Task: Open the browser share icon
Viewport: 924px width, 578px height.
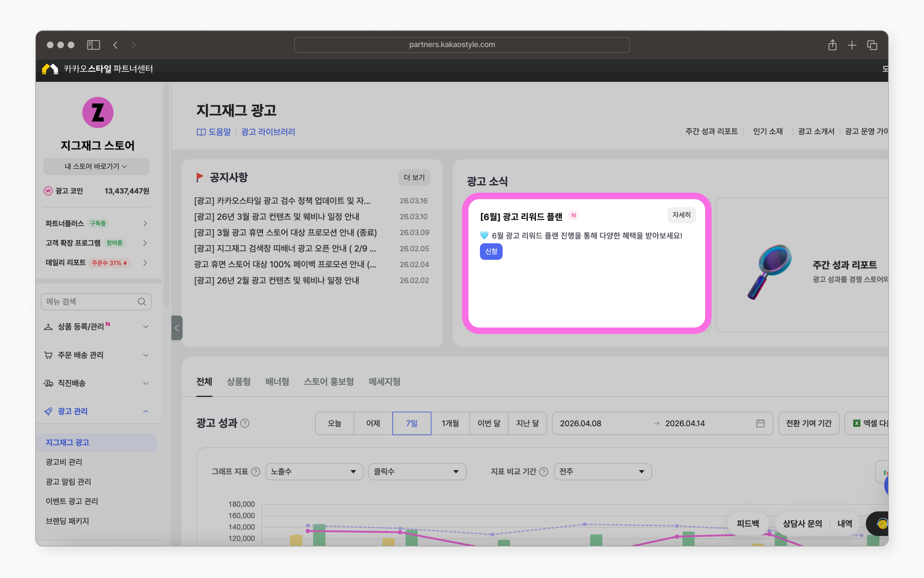Action: 832,45
